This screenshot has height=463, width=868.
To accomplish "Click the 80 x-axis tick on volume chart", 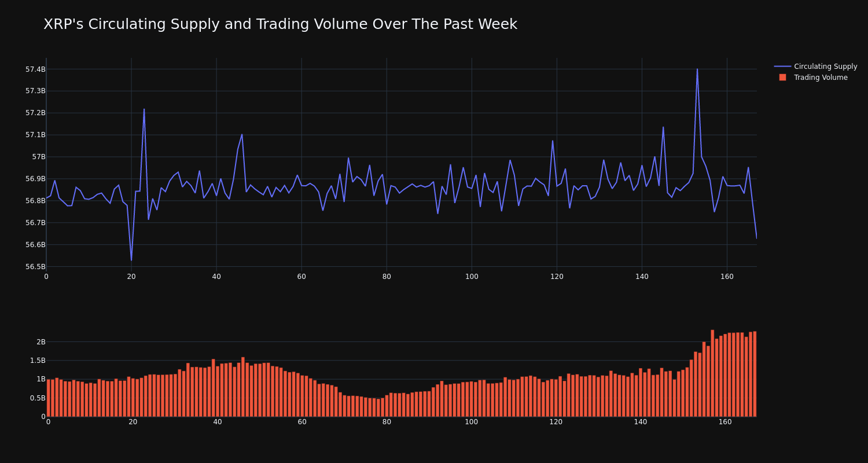I will [387, 422].
